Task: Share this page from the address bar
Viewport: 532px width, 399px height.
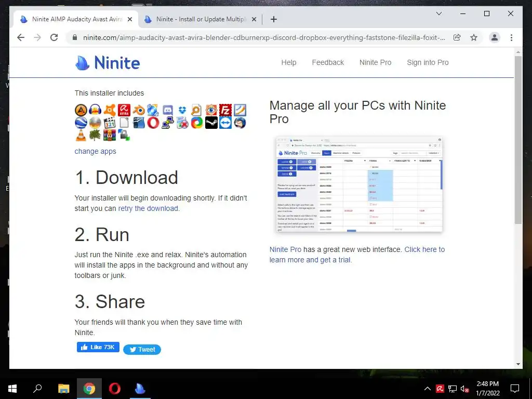Action: click(457, 37)
